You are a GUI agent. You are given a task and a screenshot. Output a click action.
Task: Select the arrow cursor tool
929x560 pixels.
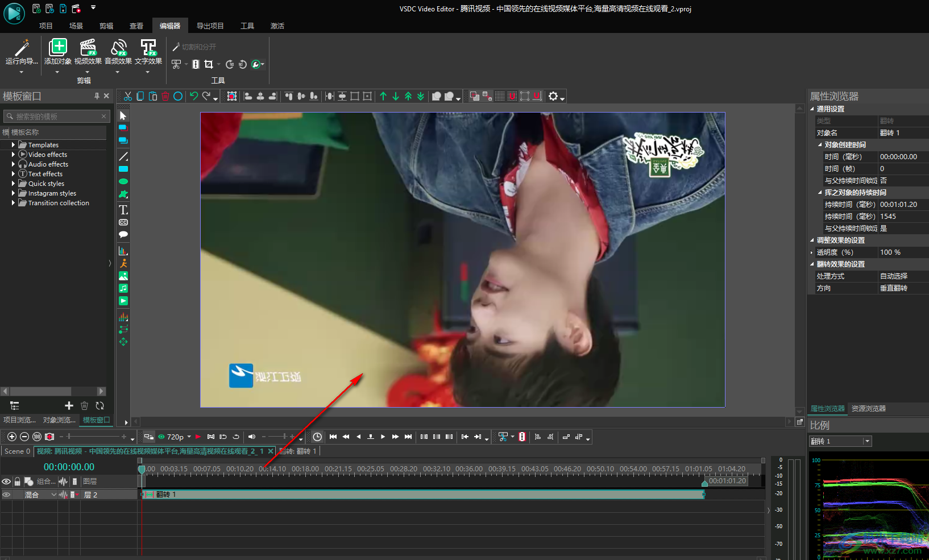tap(123, 115)
